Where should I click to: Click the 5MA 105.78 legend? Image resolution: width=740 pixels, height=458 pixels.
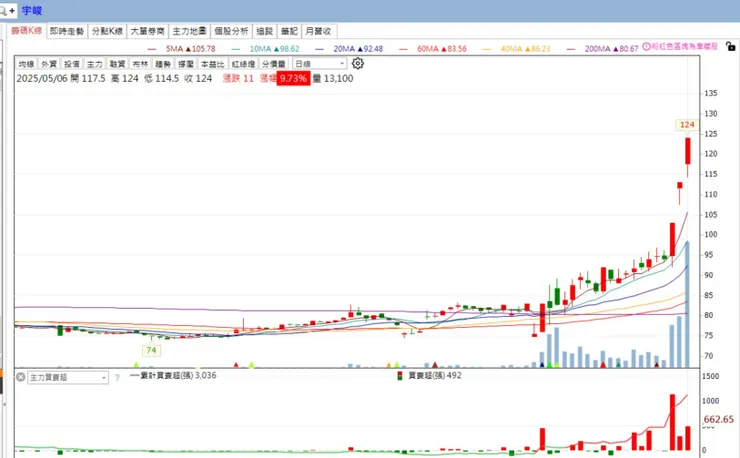tap(182, 49)
